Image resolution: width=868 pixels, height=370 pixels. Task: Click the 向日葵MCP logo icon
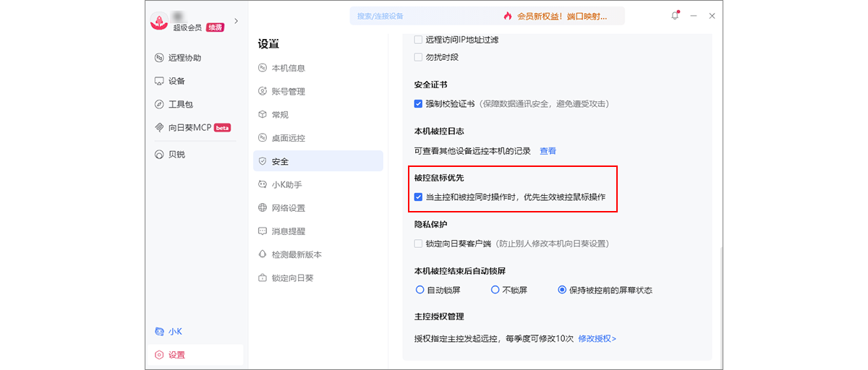coord(160,127)
